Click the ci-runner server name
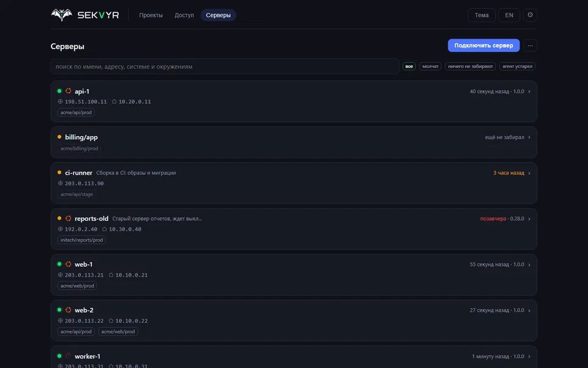Viewport: 588px width, 368px height. tap(79, 173)
